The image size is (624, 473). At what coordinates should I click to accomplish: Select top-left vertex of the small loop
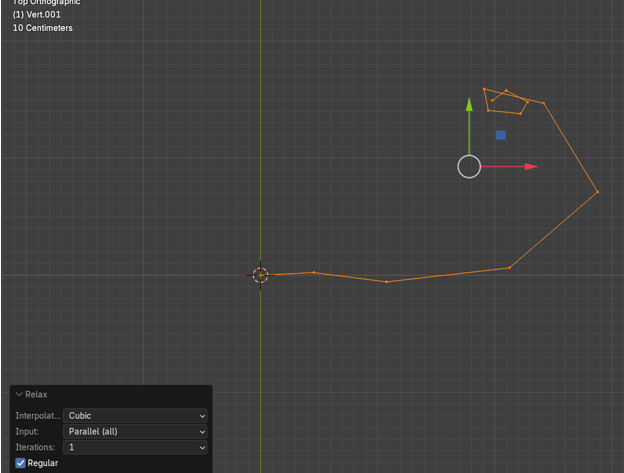click(485, 89)
